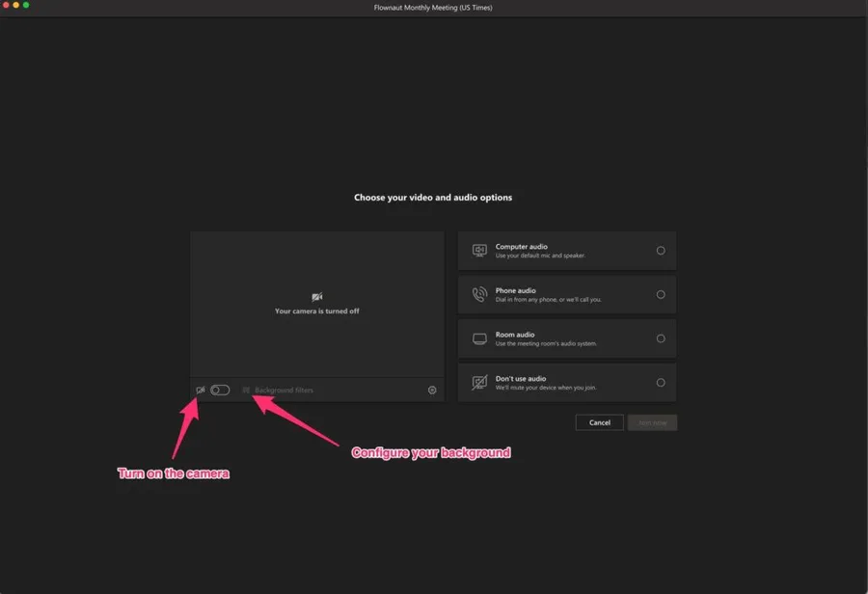Click the Phone audio handset icon
This screenshot has width=868, height=594.
tap(479, 295)
